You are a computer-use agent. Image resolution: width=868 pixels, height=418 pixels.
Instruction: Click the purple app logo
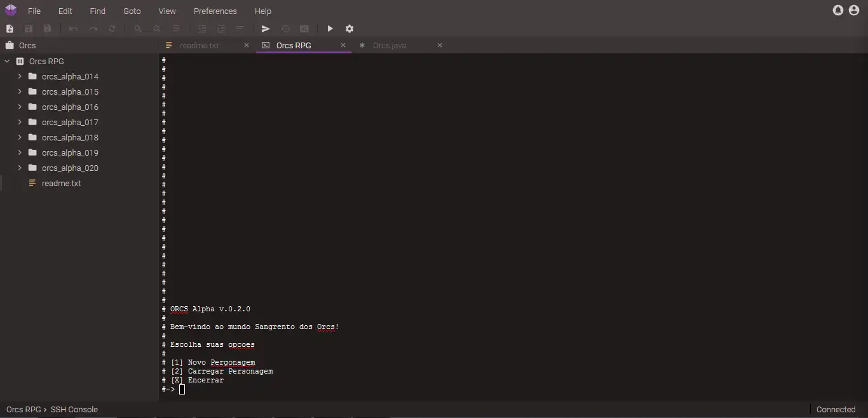pyautogui.click(x=11, y=10)
